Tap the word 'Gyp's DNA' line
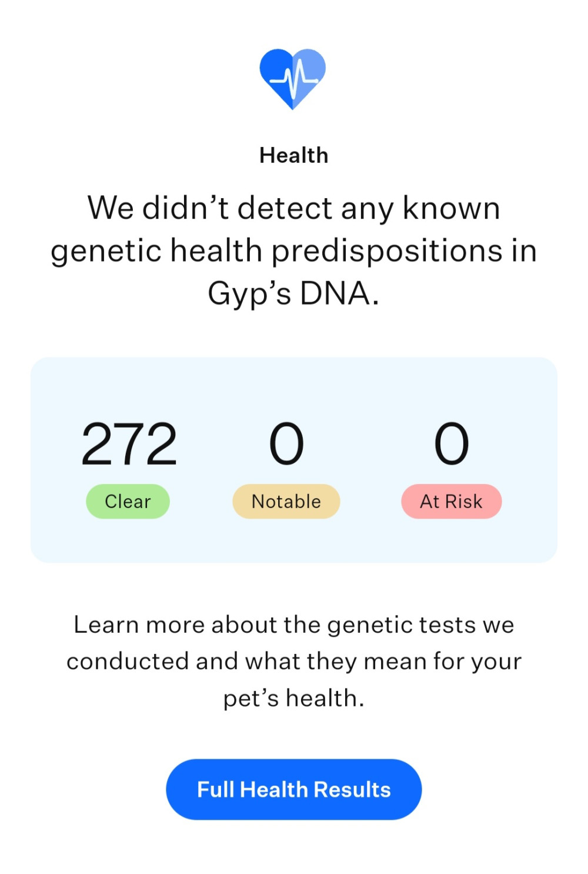Image resolution: width=588 pixels, height=874 pixels. (293, 293)
